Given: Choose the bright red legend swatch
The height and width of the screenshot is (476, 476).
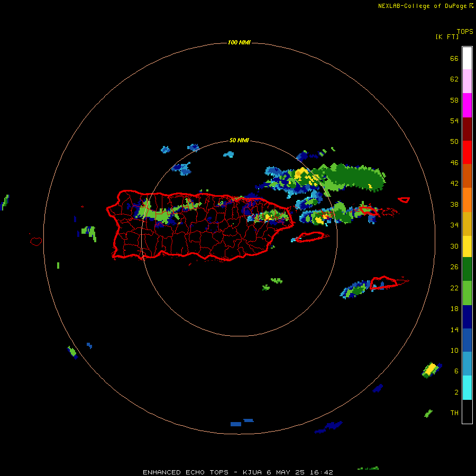Looking at the screenshot, I should (x=467, y=152).
